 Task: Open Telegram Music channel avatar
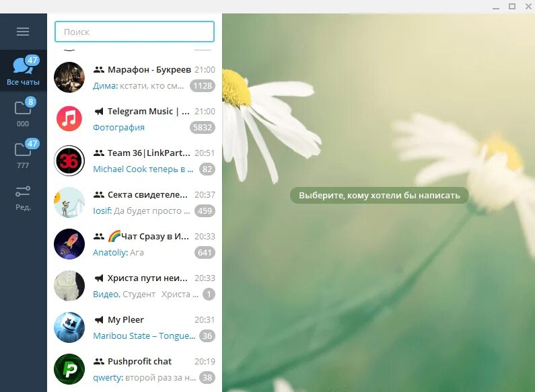pos(69,118)
